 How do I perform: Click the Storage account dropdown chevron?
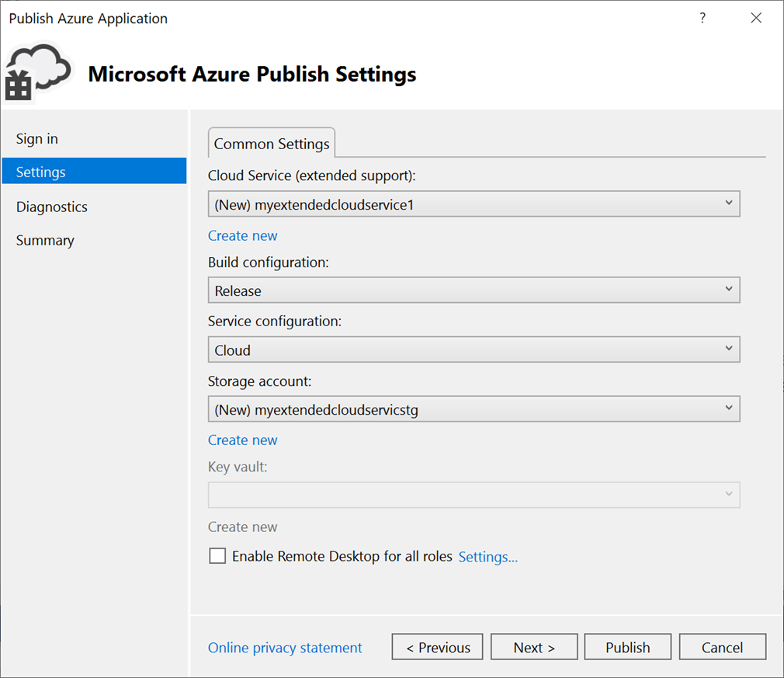(x=729, y=409)
